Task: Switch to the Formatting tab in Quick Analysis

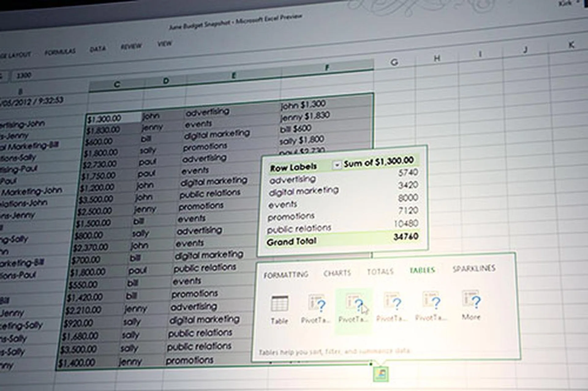Action: click(x=286, y=275)
